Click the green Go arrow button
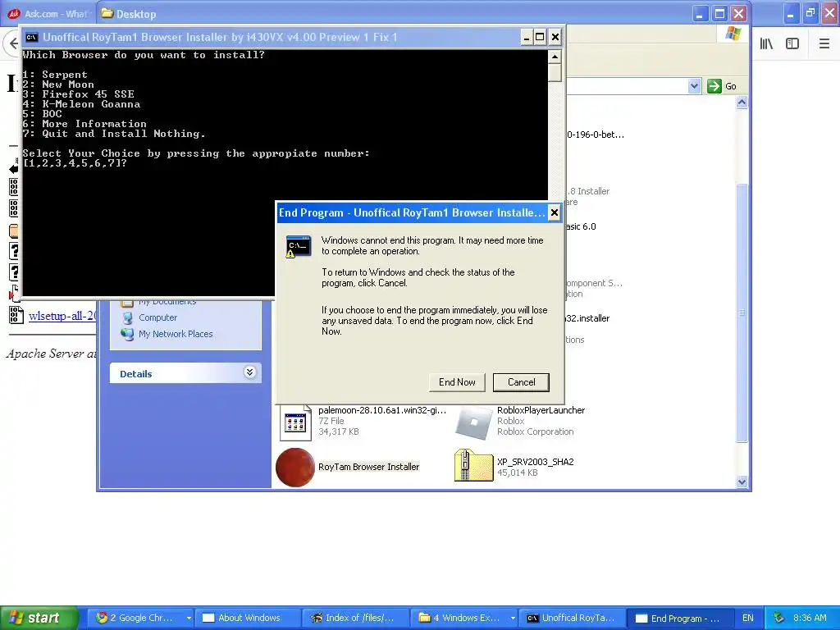This screenshot has width=840, height=630. coord(714,86)
